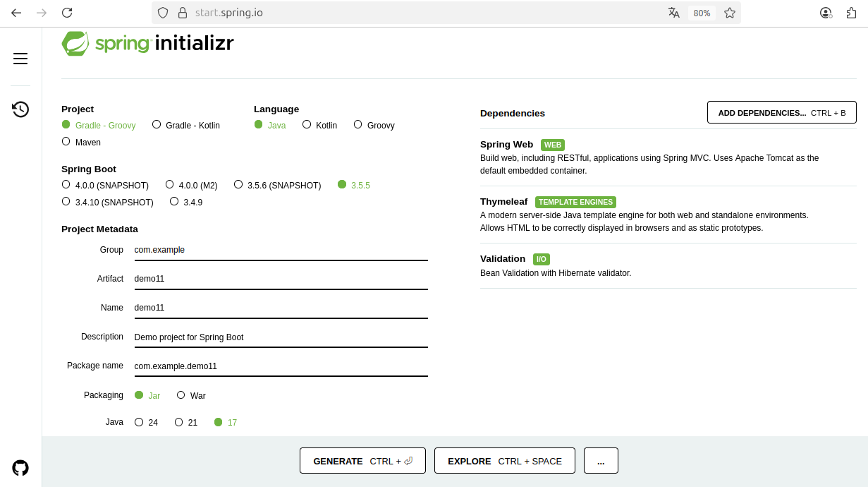Click the padlock site security icon

(183, 13)
